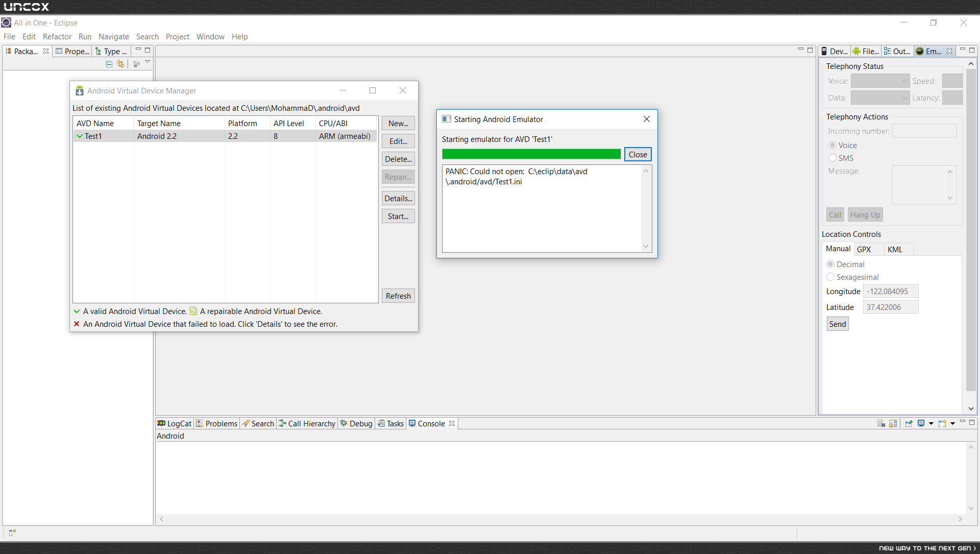The height and width of the screenshot is (554, 980).
Task: Click Display Selected Console monitor icon
Action: [x=921, y=423]
